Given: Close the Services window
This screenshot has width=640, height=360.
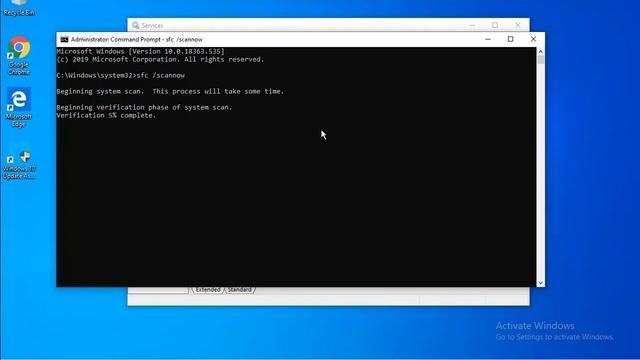Looking at the screenshot, I should coord(518,25).
